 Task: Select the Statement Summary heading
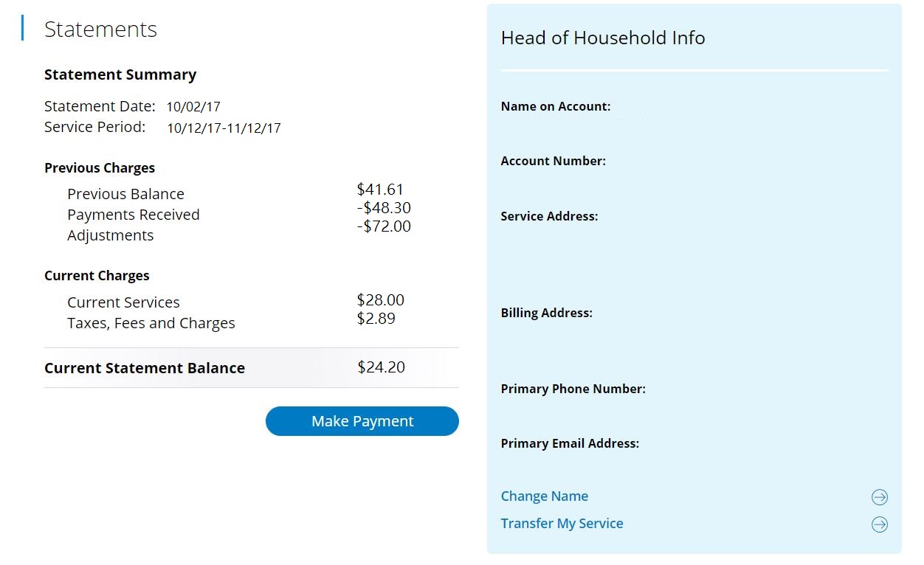[120, 74]
